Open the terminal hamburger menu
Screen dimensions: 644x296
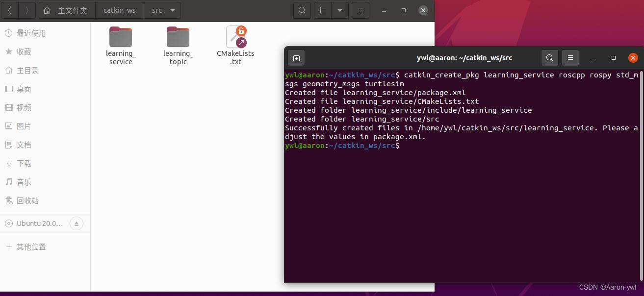[x=570, y=58]
